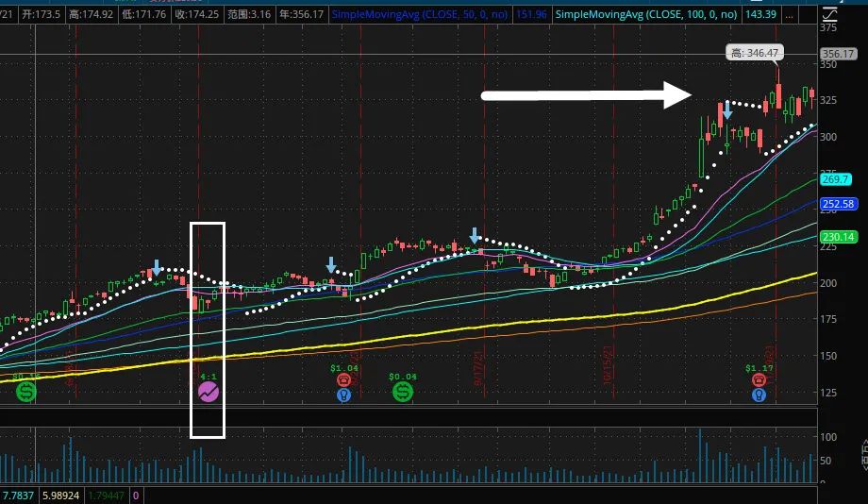This screenshot has height=504, width=868.
Task: Click the blue 252.58 moving average price tag
Action: tap(838, 204)
